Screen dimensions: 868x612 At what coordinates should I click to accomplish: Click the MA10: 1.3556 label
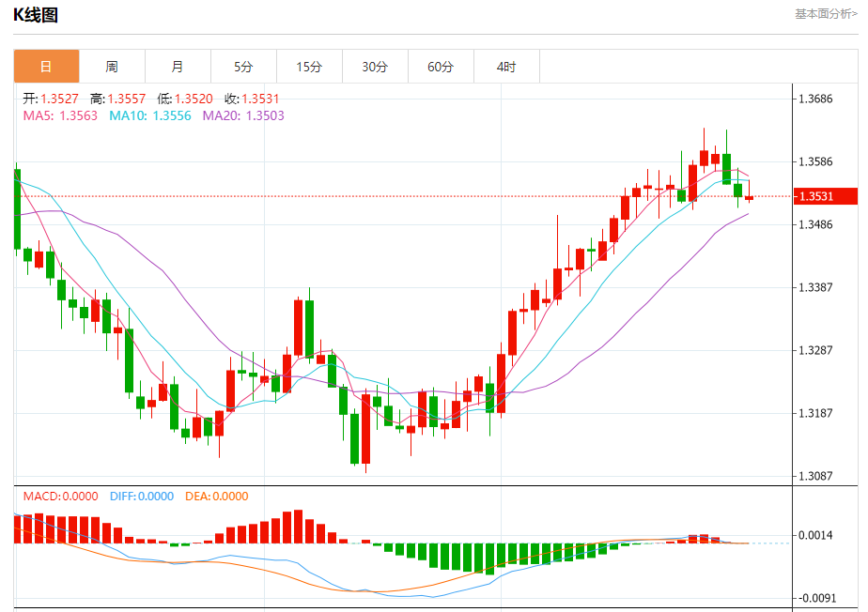150,115
